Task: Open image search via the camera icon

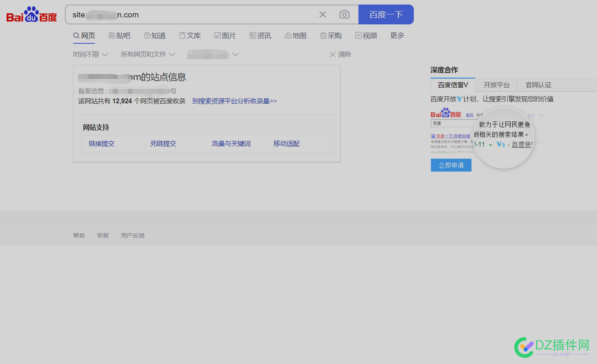Action: [344, 14]
